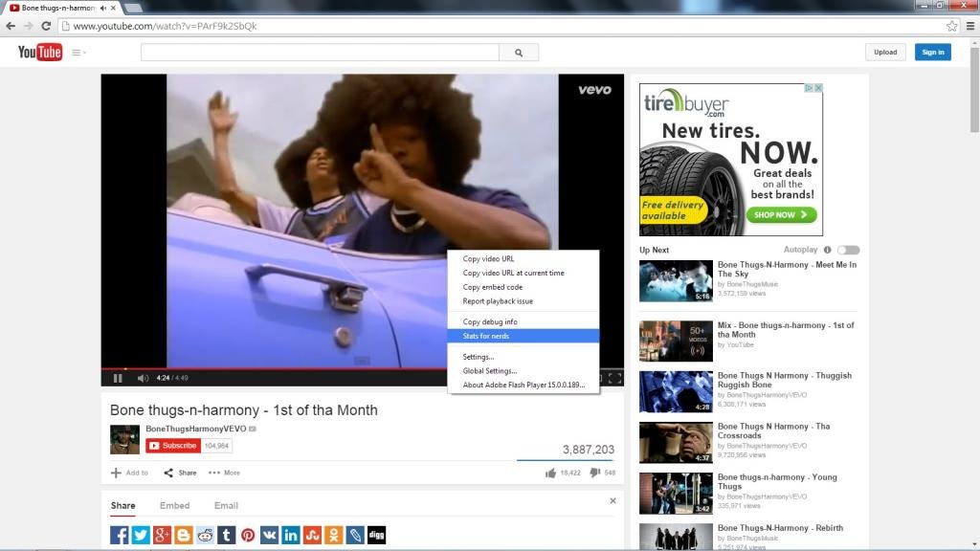Share on LiveJournal pencil icon
Image resolution: width=980 pixels, height=551 pixels.
pos(355,535)
